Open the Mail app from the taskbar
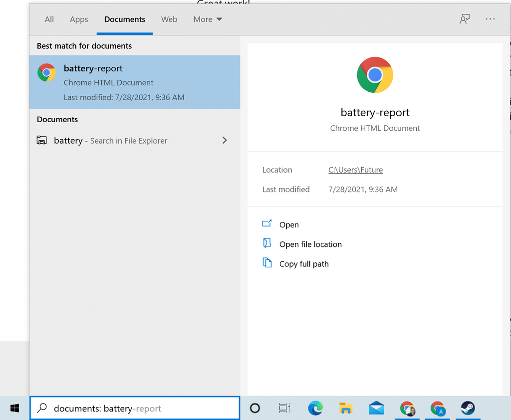 click(376, 408)
